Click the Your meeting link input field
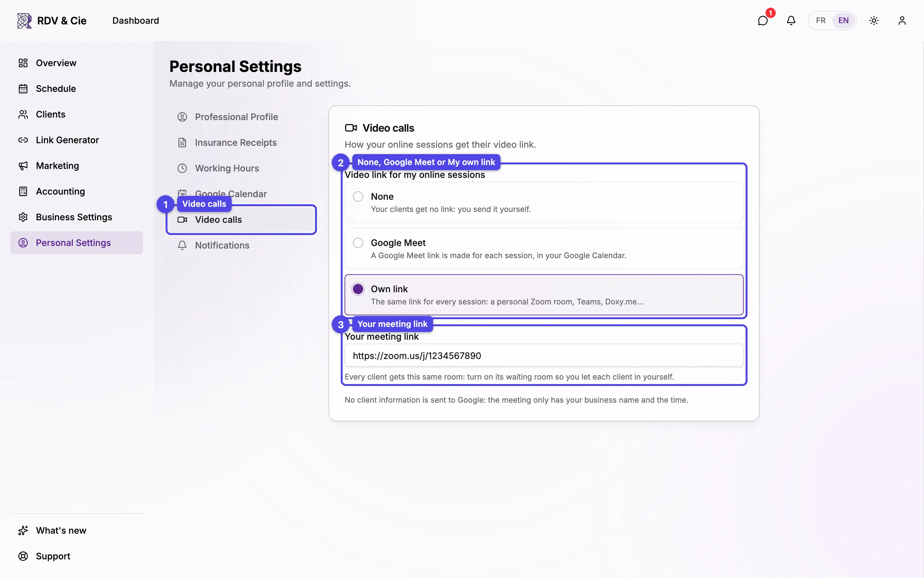Screen dimensions: 924x578 (x=544, y=355)
